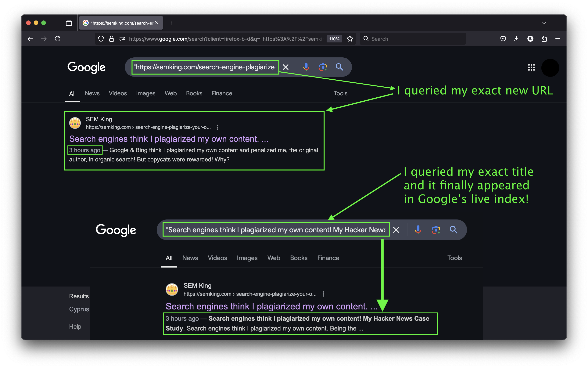Click the address bar showing the google.com URL
This screenshot has height=368, width=588.
(226, 39)
